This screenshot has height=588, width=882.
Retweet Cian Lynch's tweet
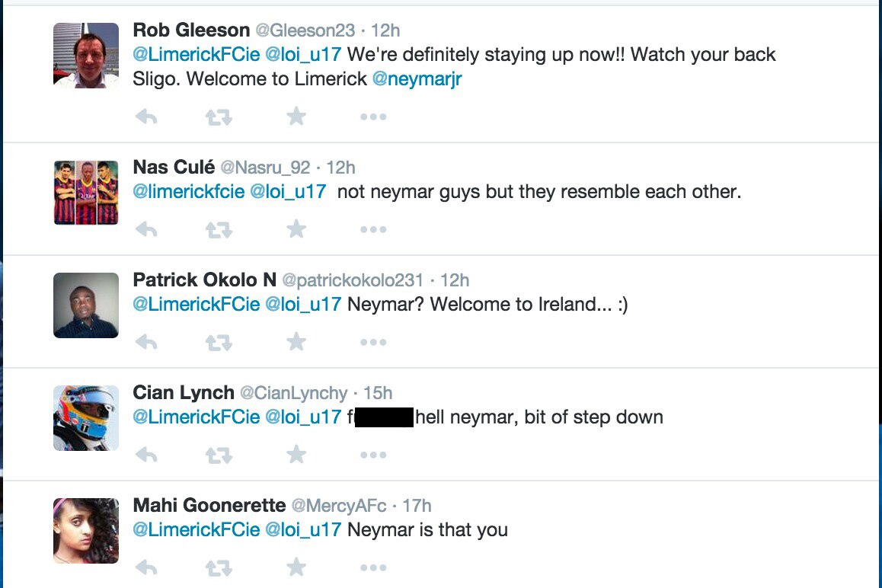point(219,455)
